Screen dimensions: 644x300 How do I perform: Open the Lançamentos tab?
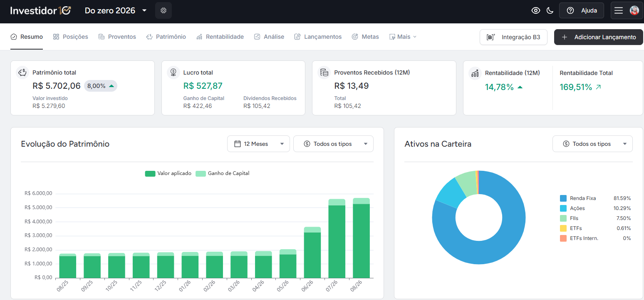318,37
